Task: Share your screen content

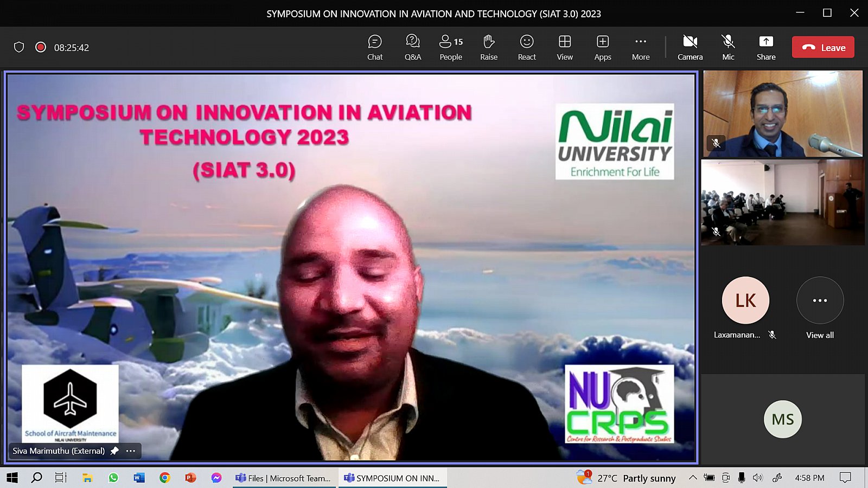Action: (765, 47)
